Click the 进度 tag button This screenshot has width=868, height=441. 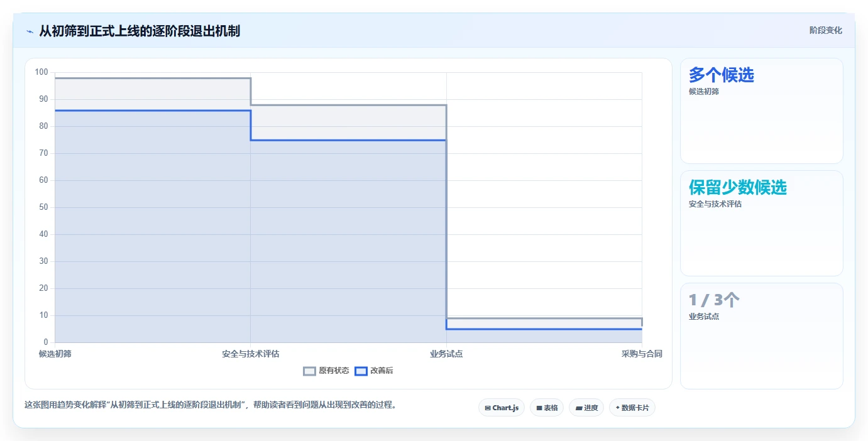[586, 408]
